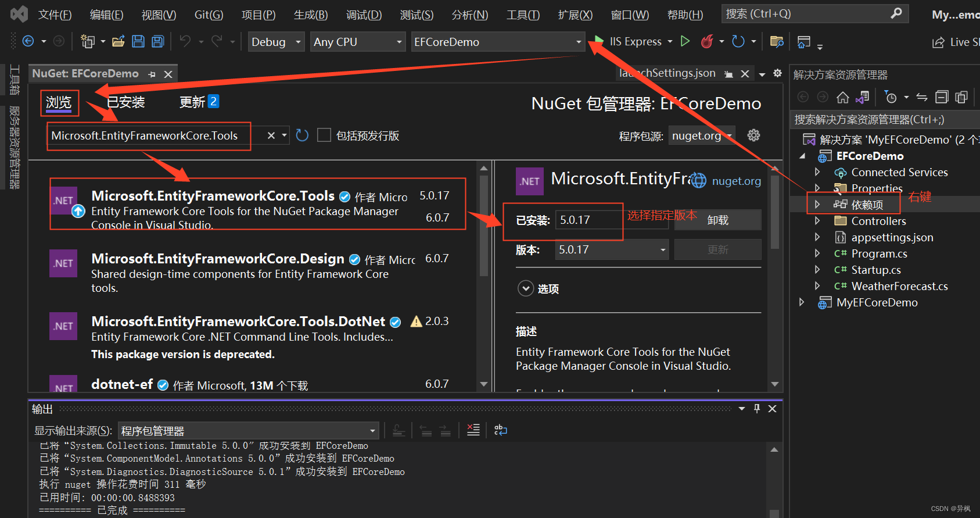Select the appsettings.json file
Screen dimensions: 980x518
[892, 237]
